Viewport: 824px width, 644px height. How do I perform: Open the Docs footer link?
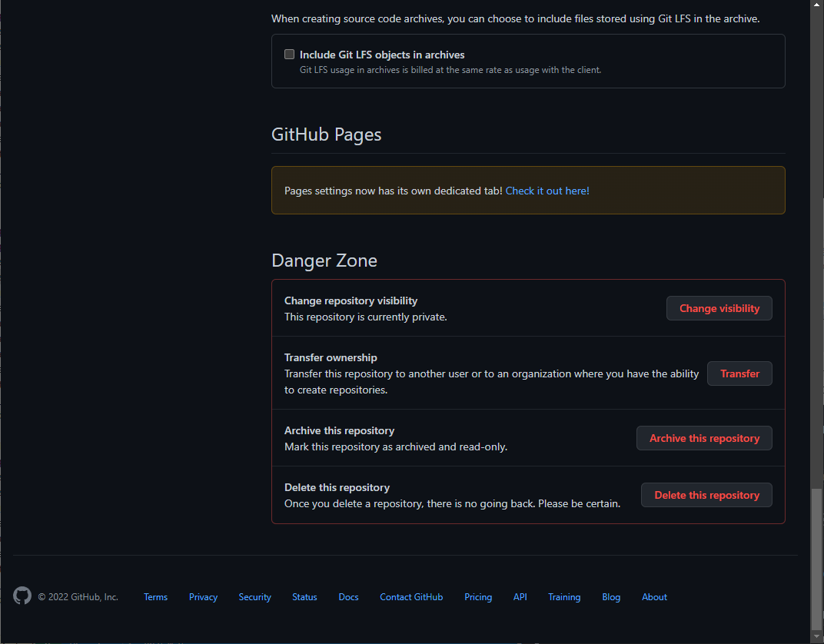click(x=348, y=596)
